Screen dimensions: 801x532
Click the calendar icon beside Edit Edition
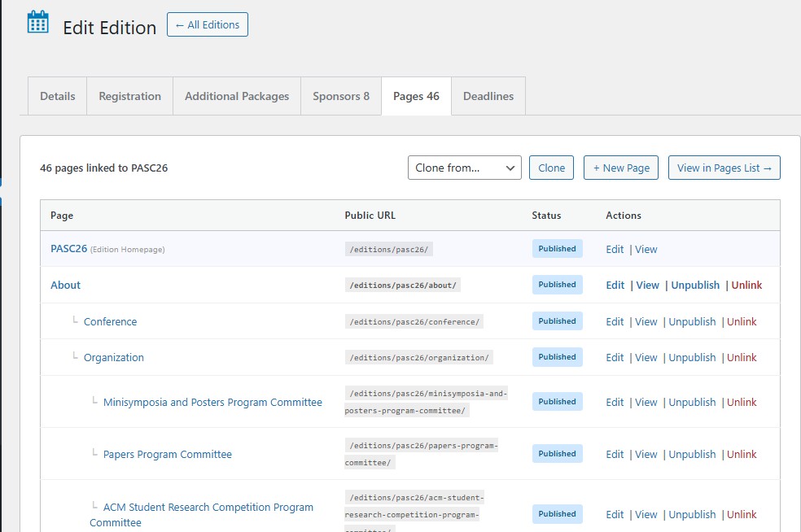pos(38,22)
